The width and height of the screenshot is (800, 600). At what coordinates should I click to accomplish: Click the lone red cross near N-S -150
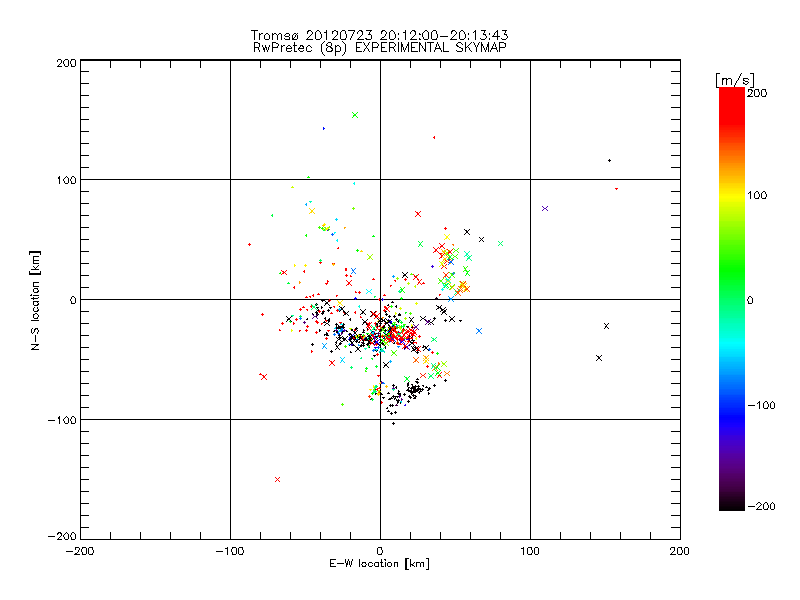pos(278,480)
